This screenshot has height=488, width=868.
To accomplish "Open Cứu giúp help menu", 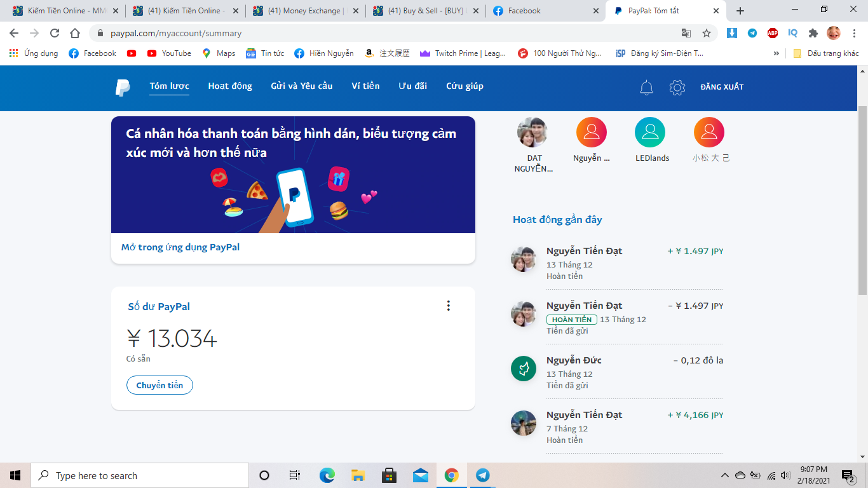I will pyautogui.click(x=465, y=86).
